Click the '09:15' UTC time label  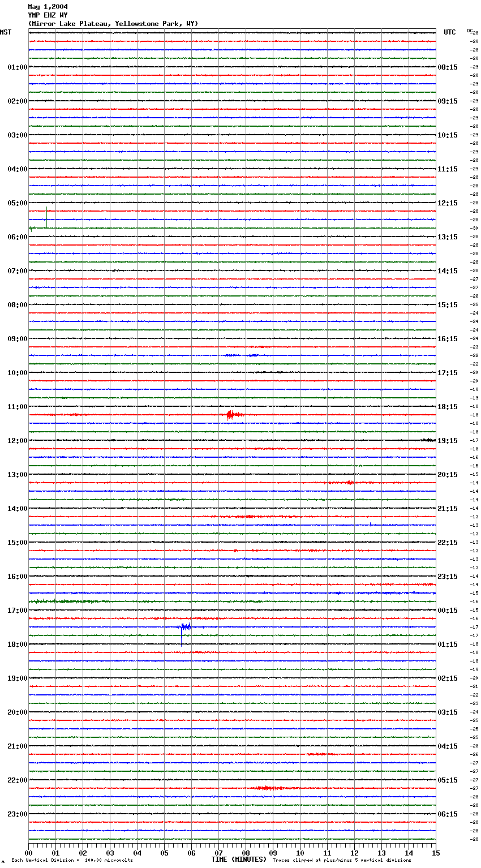pyautogui.click(x=448, y=101)
